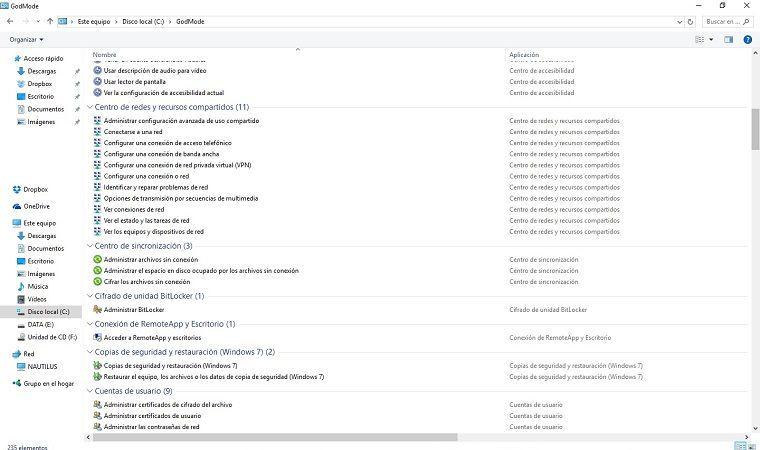Screen dimensions: 760x450
Task: Open Configurar una conexión de red privada virtual (VPN)
Action: [177, 165]
